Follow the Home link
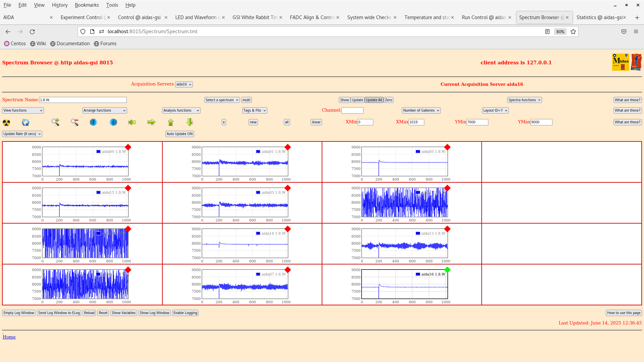The width and height of the screenshot is (644, 362). (9, 337)
